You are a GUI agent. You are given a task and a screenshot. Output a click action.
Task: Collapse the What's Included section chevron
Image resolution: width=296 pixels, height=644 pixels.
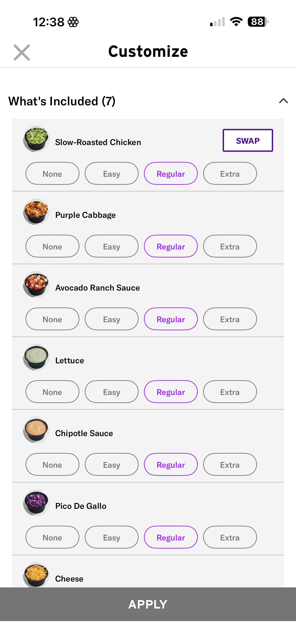pos(283,101)
